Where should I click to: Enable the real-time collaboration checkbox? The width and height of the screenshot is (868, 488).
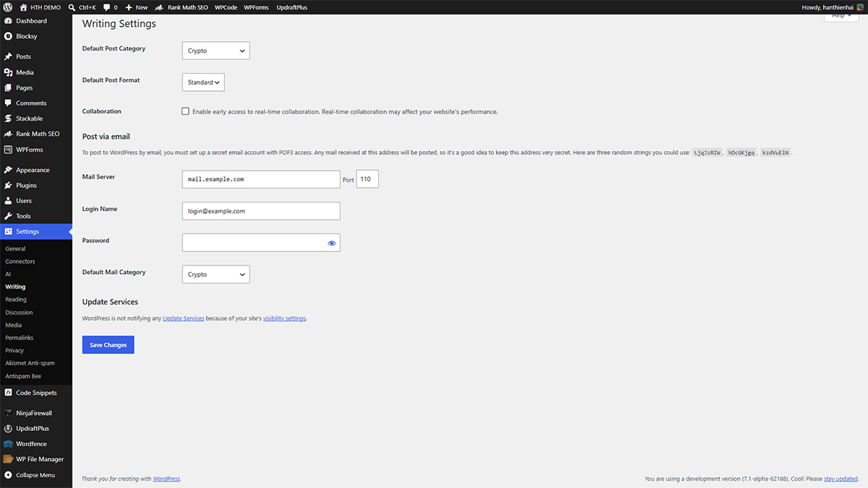click(x=186, y=111)
